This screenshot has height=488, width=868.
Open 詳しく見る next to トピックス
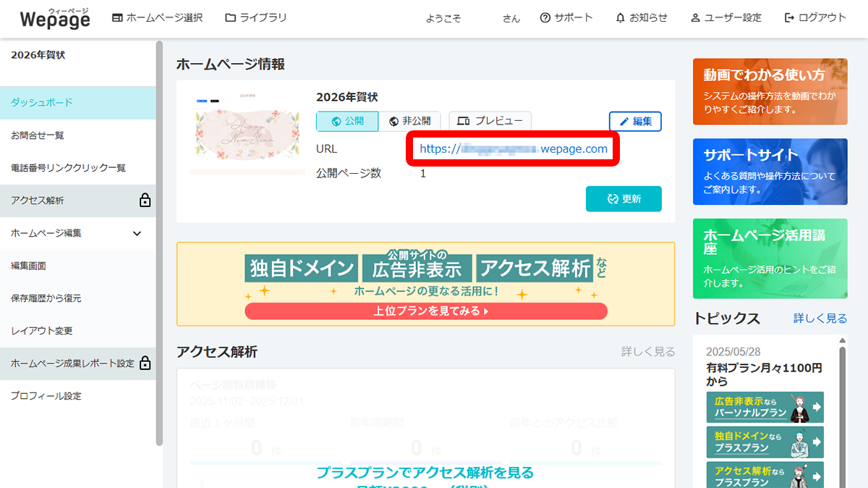click(820, 319)
